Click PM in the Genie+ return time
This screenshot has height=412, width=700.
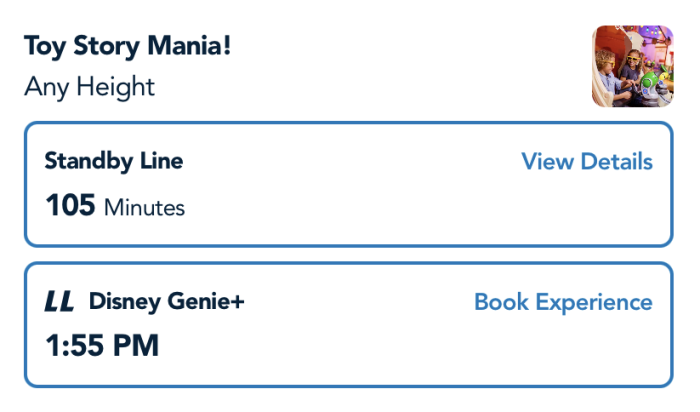136,346
